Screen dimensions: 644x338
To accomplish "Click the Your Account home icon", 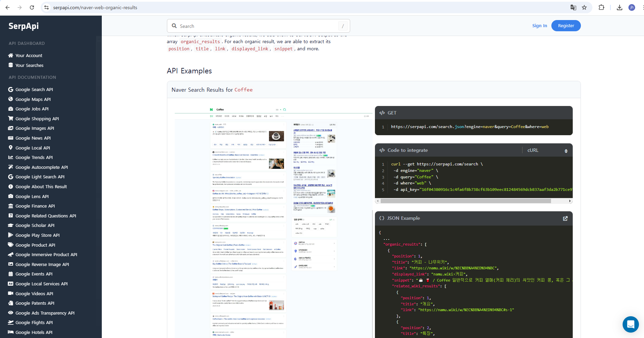I will click(x=11, y=55).
